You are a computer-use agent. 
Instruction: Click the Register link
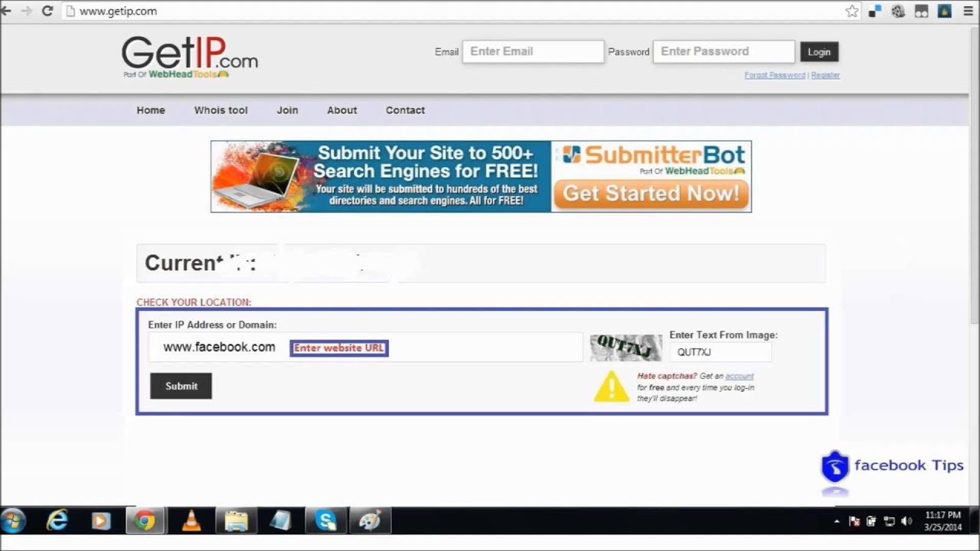[825, 75]
